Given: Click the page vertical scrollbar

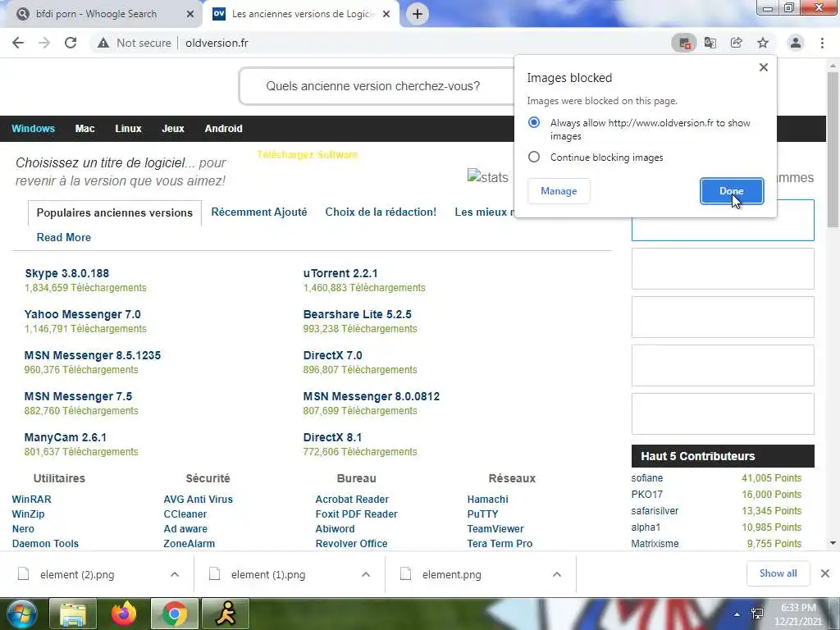Looking at the screenshot, I should pyautogui.click(x=833, y=150).
